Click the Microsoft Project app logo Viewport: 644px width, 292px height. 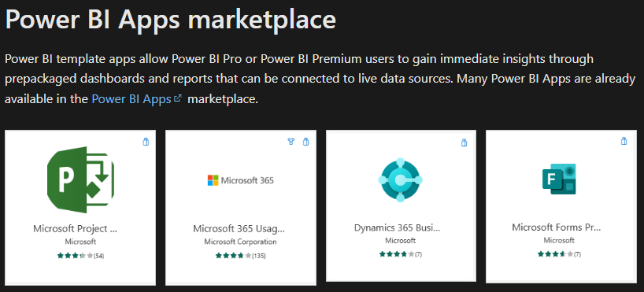coord(80,179)
